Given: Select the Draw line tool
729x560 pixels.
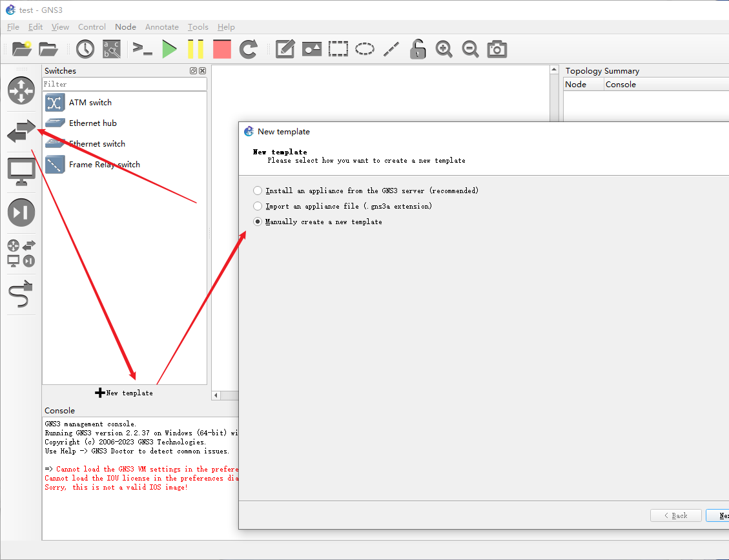Looking at the screenshot, I should (x=391, y=49).
